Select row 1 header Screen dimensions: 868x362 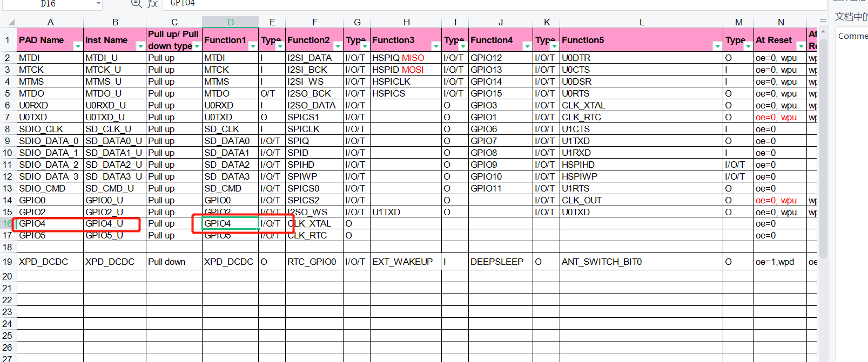pyautogui.click(x=8, y=40)
